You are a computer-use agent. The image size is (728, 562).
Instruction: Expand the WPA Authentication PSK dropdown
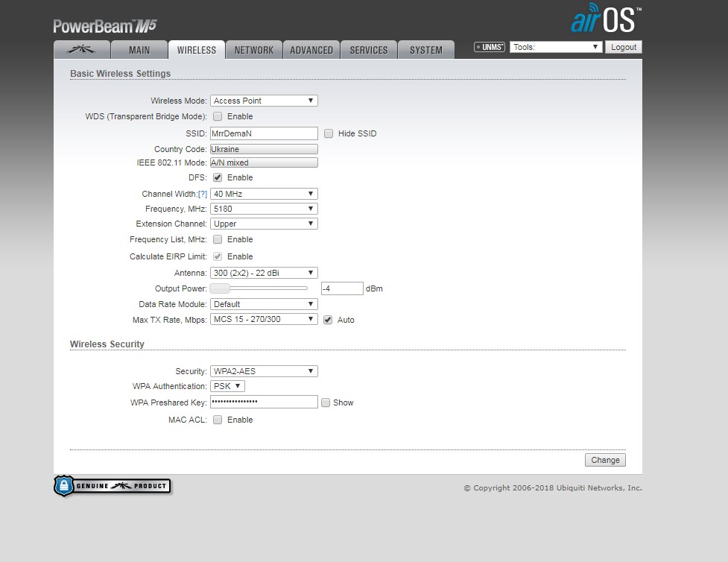[227, 386]
